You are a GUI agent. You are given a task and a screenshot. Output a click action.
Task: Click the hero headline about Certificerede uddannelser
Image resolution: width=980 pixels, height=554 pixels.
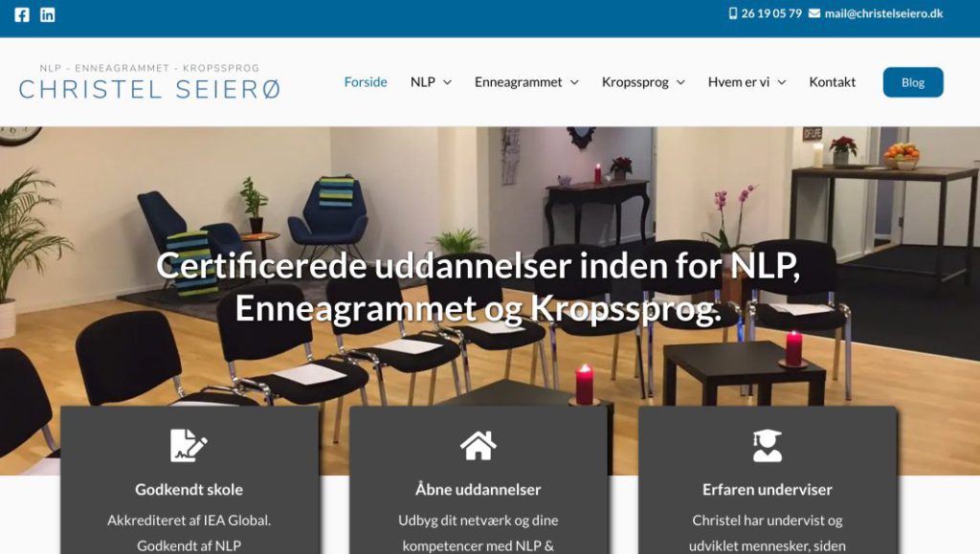(x=479, y=287)
